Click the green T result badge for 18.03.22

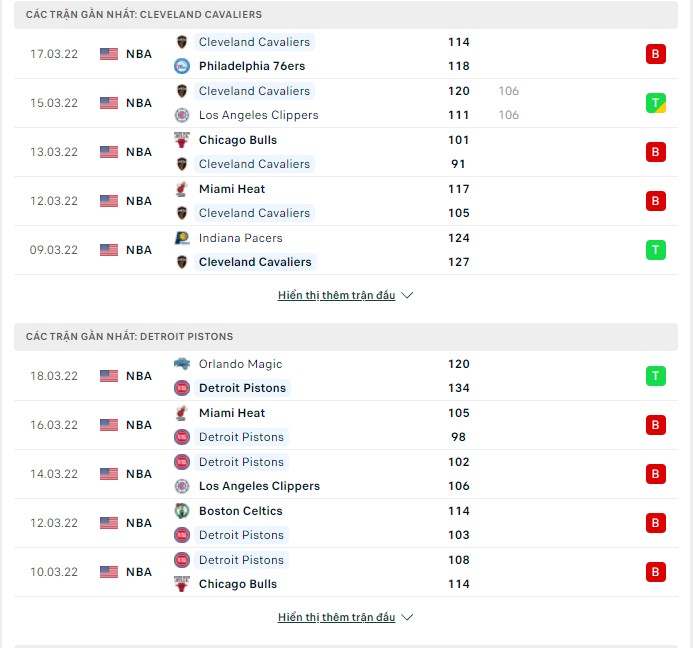tap(655, 376)
